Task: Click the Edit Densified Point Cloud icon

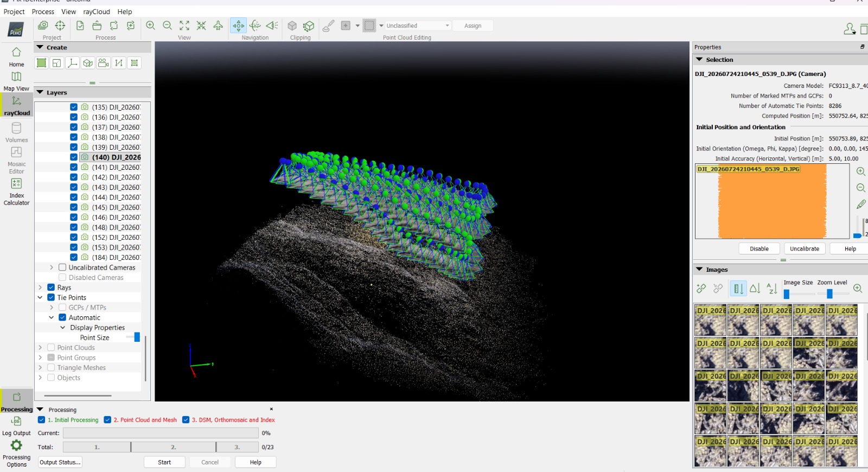Action: 329,25
